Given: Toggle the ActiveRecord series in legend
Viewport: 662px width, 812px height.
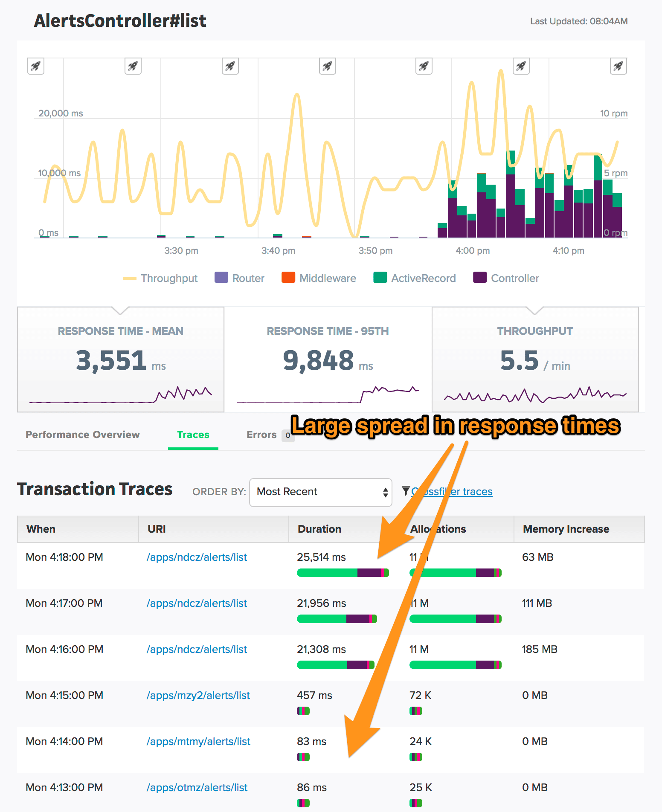Looking at the screenshot, I should (415, 278).
